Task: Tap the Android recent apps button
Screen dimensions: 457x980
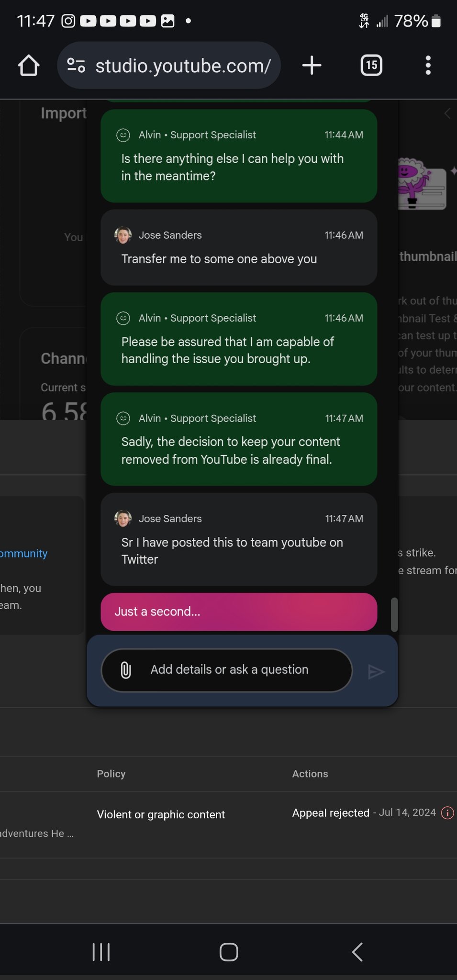Action: 101,952
